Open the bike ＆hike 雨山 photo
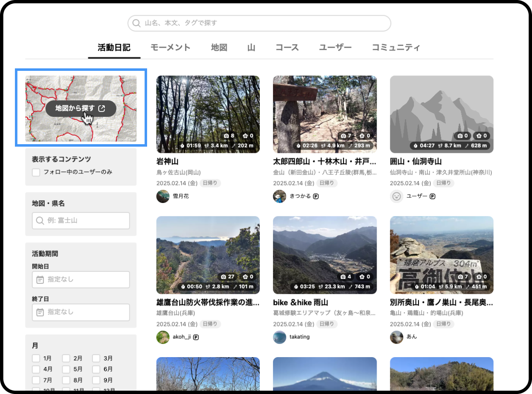This screenshot has height=394, width=532. click(x=325, y=255)
